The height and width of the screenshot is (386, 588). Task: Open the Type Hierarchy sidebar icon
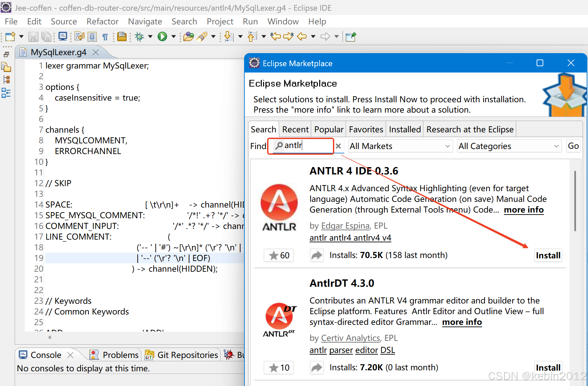pyautogui.click(x=6, y=80)
